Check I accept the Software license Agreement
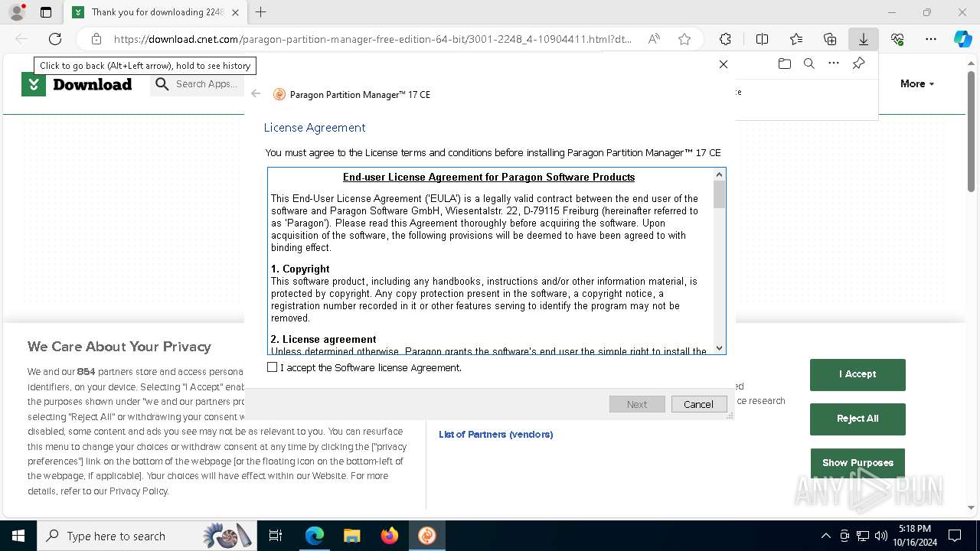Screen dimensions: 980x551 pos(272,367)
